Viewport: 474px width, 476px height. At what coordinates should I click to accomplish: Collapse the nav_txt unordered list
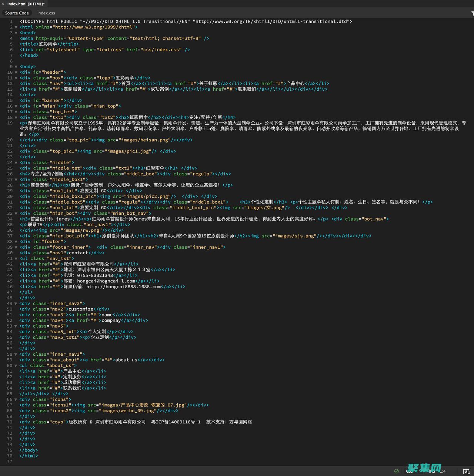coord(16,258)
